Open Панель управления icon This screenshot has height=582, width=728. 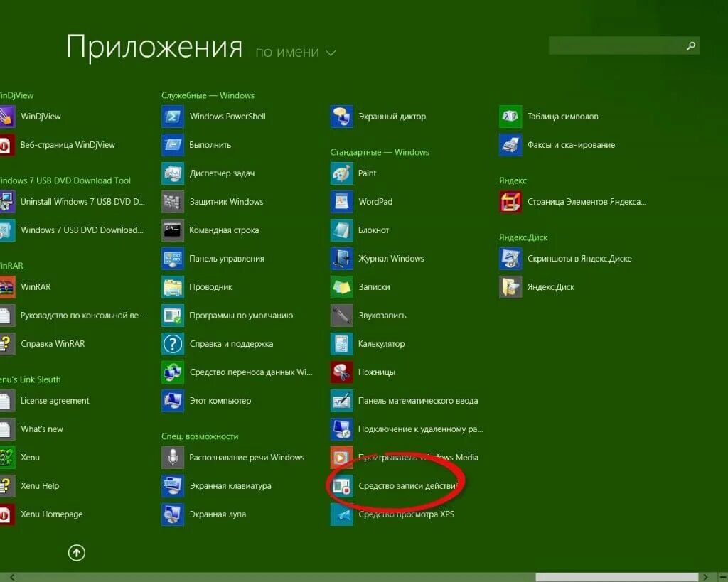(173, 259)
